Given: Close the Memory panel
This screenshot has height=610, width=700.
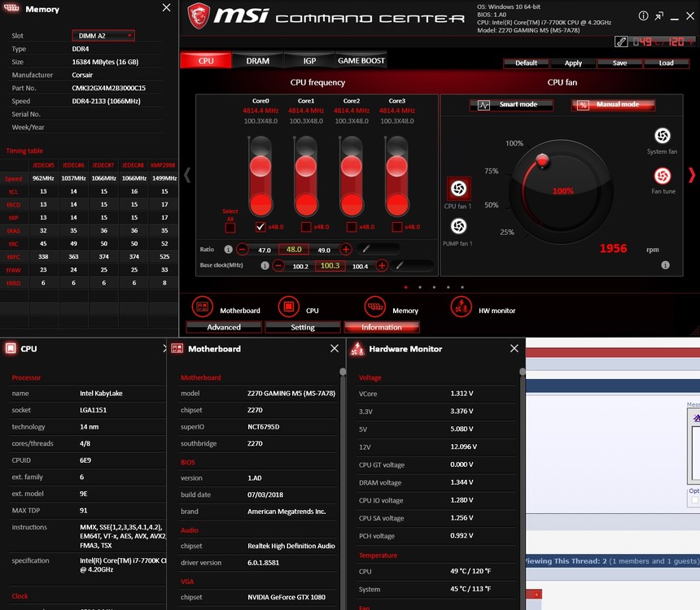Looking at the screenshot, I should pyautogui.click(x=167, y=7).
